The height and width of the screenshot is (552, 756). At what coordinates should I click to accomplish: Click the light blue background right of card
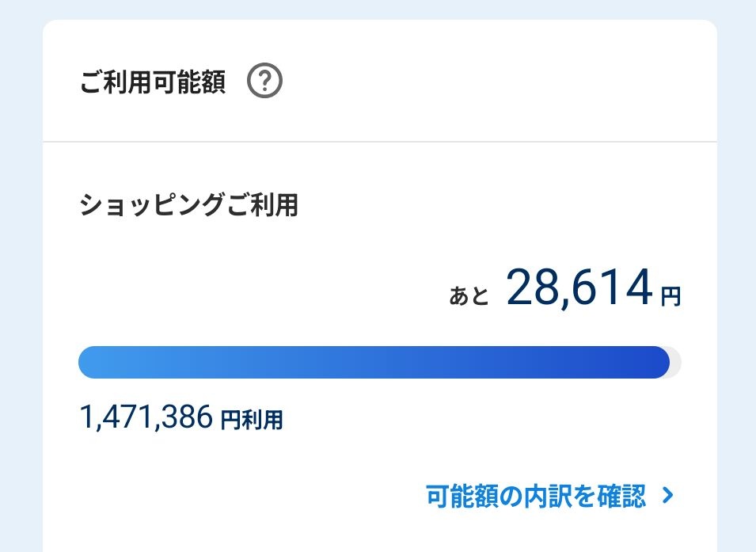tap(736, 277)
